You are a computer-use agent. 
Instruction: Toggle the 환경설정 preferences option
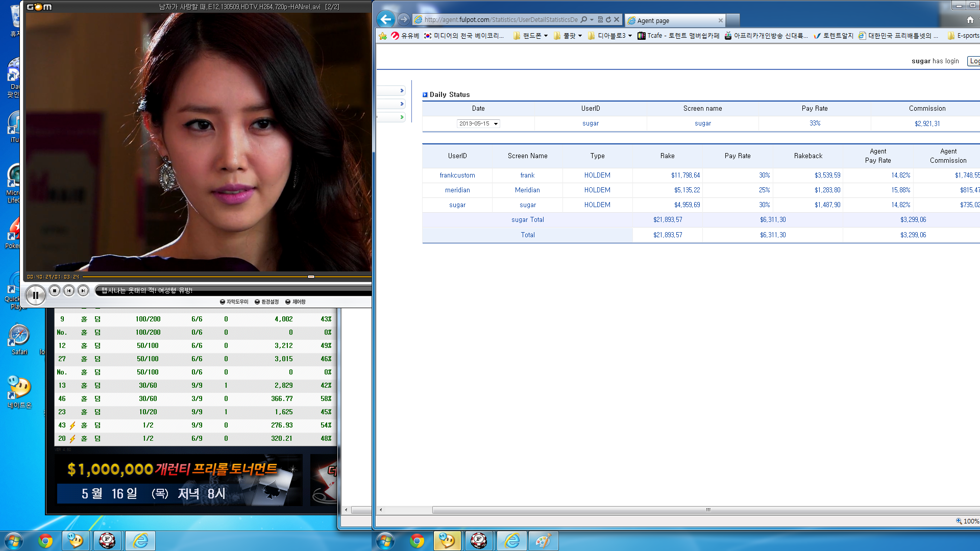pyautogui.click(x=267, y=302)
